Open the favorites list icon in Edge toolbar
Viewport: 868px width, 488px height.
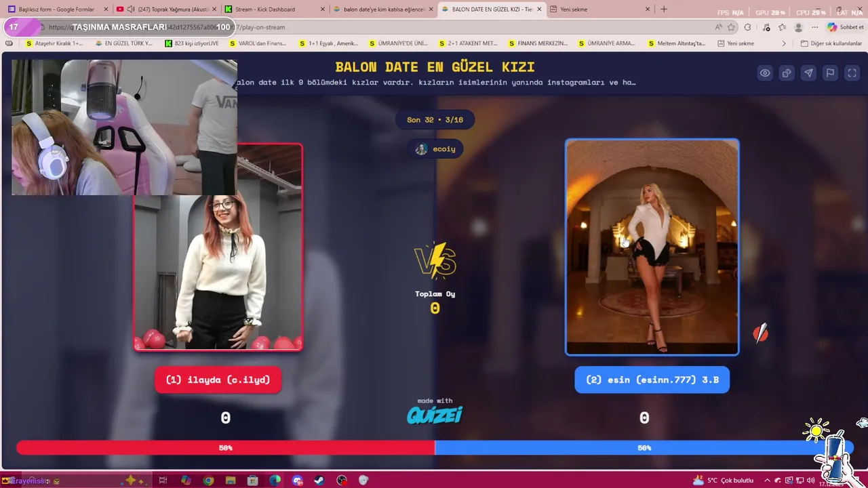pos(783,27)
